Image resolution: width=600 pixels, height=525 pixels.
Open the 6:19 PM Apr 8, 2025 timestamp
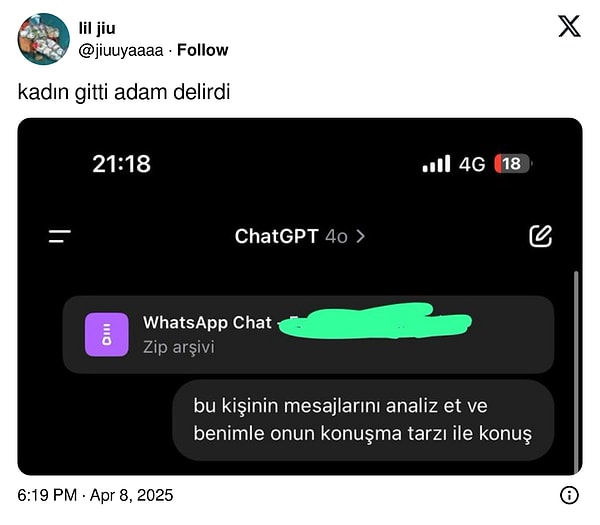[95, 495]
